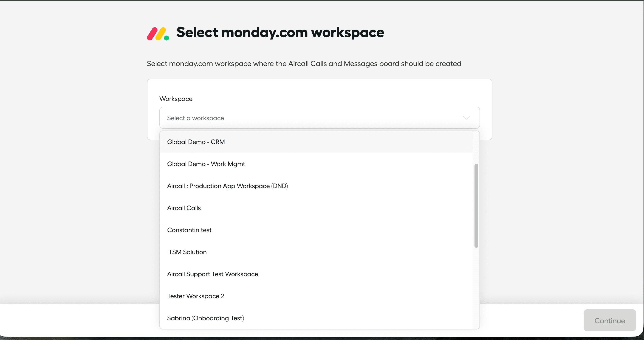Choose Global Demo - CRM workspace
Screen dimensions: 644x340
pos(316,142)
